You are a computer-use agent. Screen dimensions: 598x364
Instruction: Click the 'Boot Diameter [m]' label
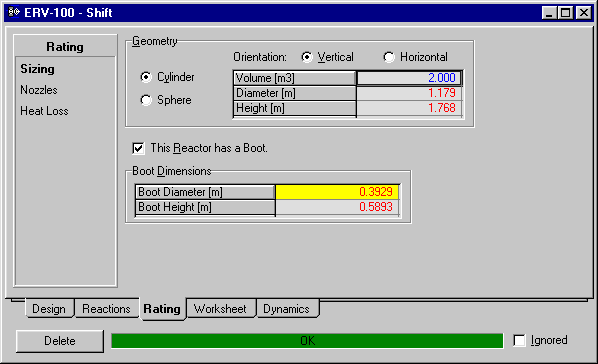(205, 192)
